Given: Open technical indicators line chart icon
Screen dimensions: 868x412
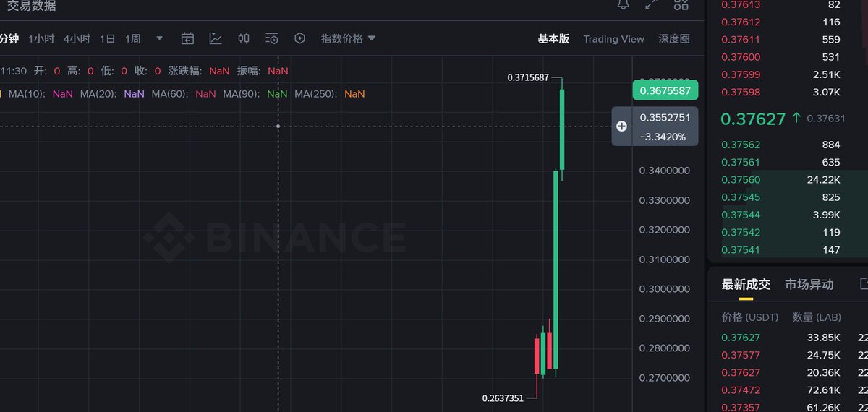Looking at the screenshot, I should (x=216, y=38).
